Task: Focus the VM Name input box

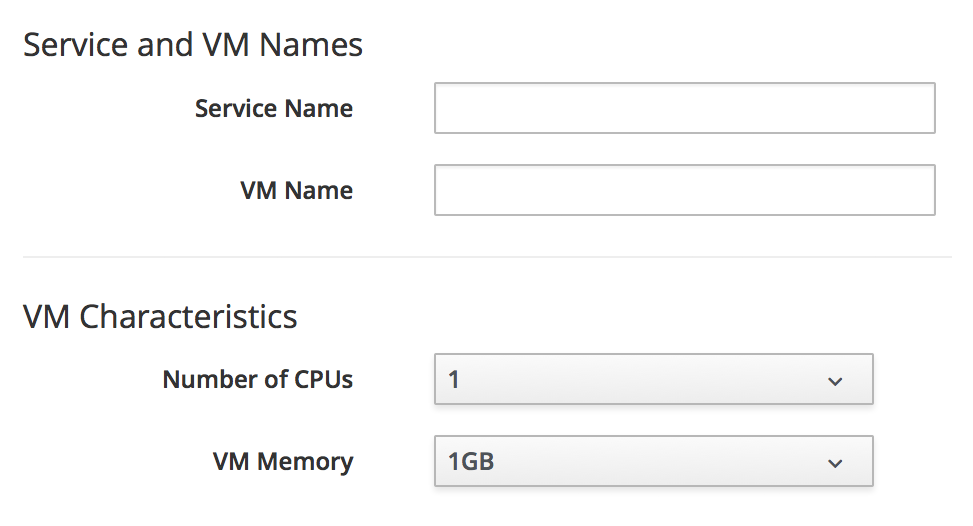Action: tap(684, 190)
